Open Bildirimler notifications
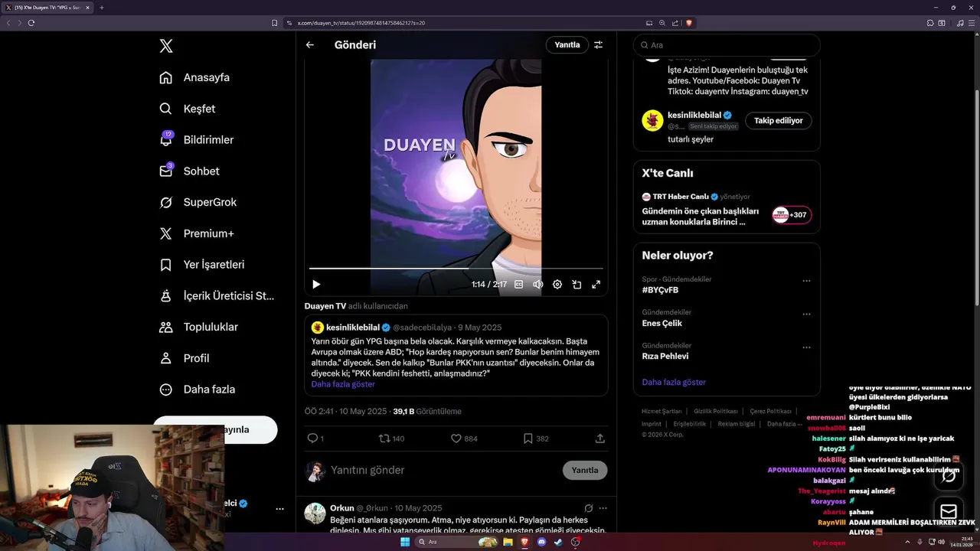The height and width of the screenshot is (551, 980). point(196,140)
